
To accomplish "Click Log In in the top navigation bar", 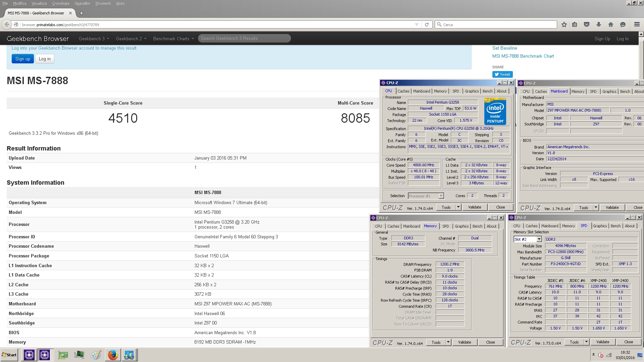I will (622, 39).
